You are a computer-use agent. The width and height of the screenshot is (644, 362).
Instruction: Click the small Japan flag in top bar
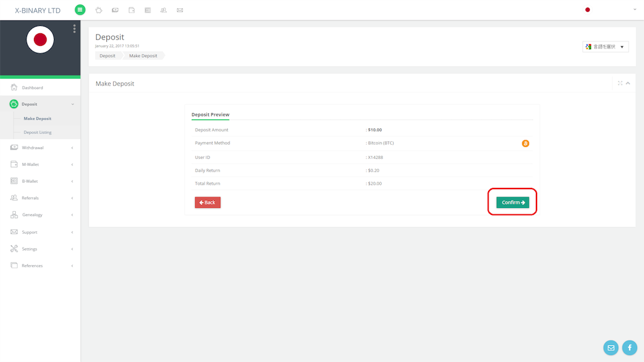tap(587, 10)
